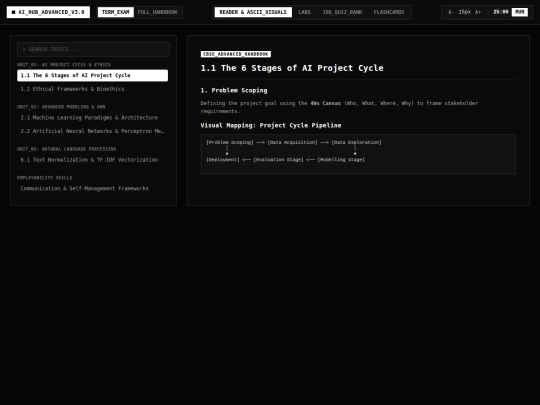Start the timer with RUN button

520,12
